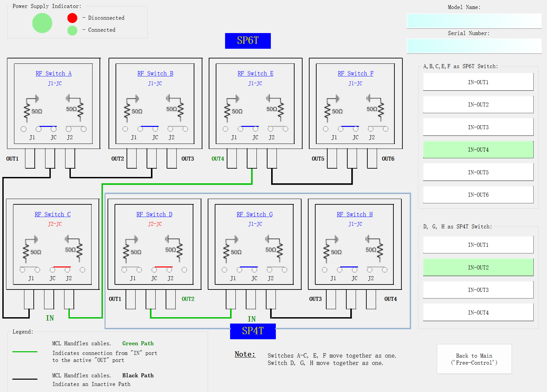Click the Model Name field

(x=474, y=21)
